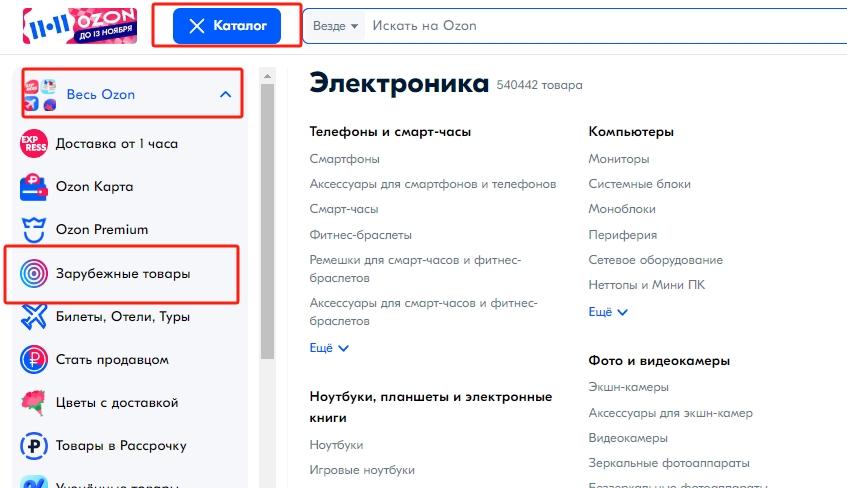Open the Смартфоны link

[345, 159]
